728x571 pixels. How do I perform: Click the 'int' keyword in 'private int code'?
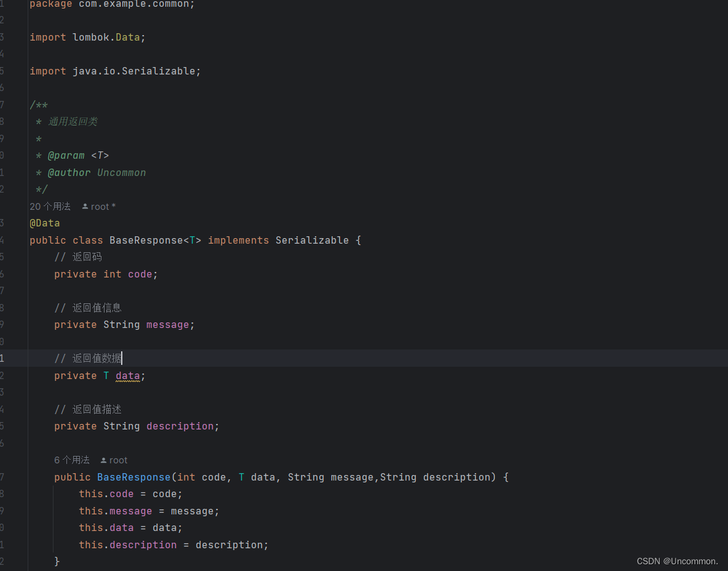click(113, 274)
